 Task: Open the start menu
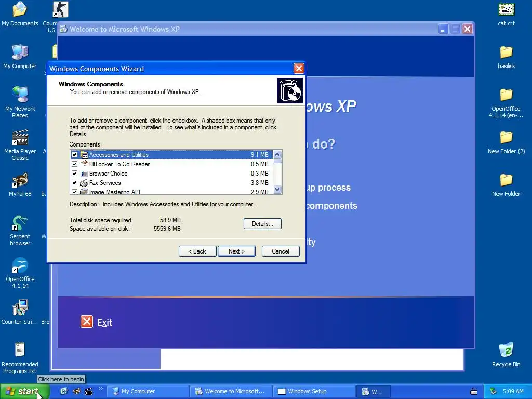click(24, 391)
